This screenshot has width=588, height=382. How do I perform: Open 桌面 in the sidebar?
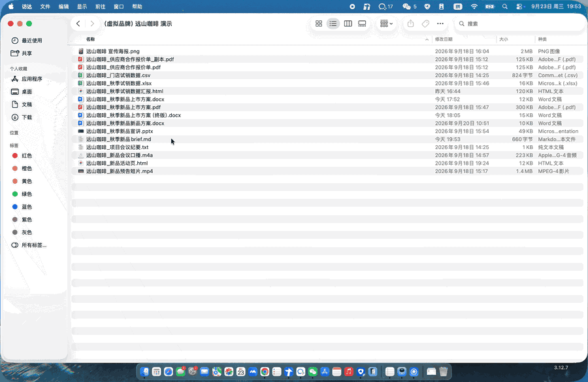(x=22, y=92)
